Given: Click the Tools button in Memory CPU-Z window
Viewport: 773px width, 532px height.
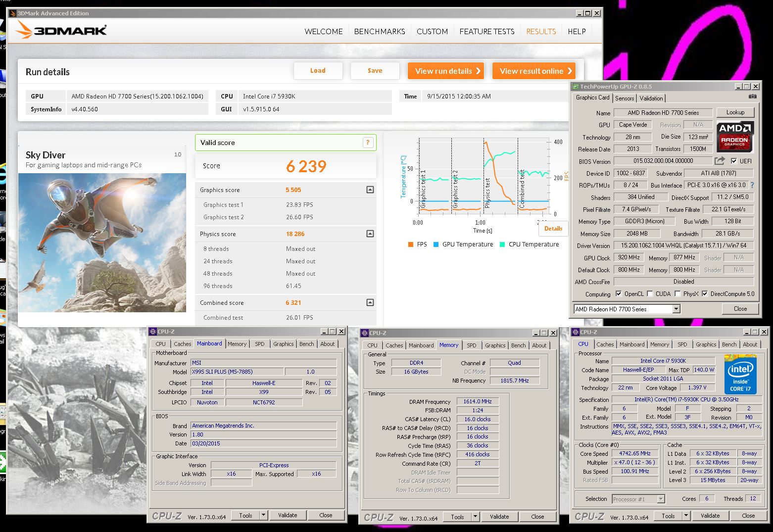Looking at the screenshot, I should (x=457, y=517).
